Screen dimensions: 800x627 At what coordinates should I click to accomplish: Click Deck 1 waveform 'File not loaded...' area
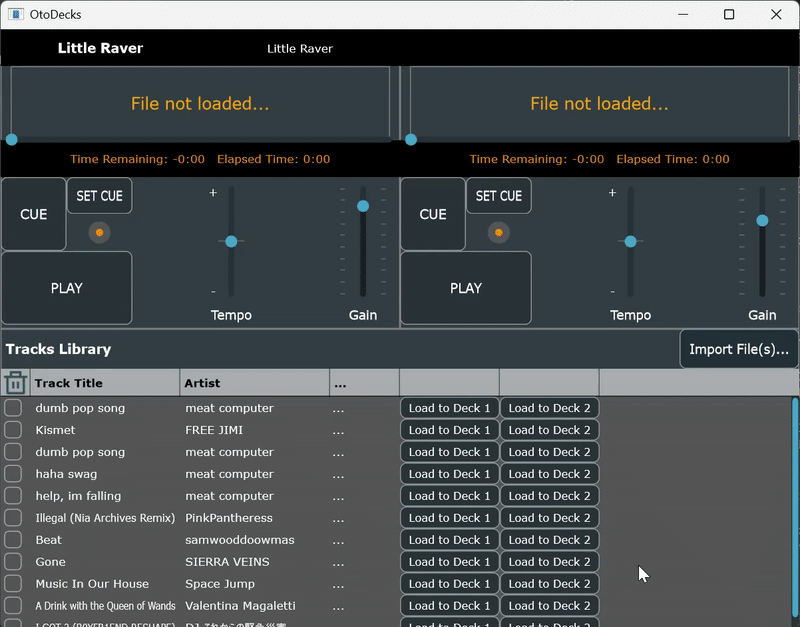point(200,103)
